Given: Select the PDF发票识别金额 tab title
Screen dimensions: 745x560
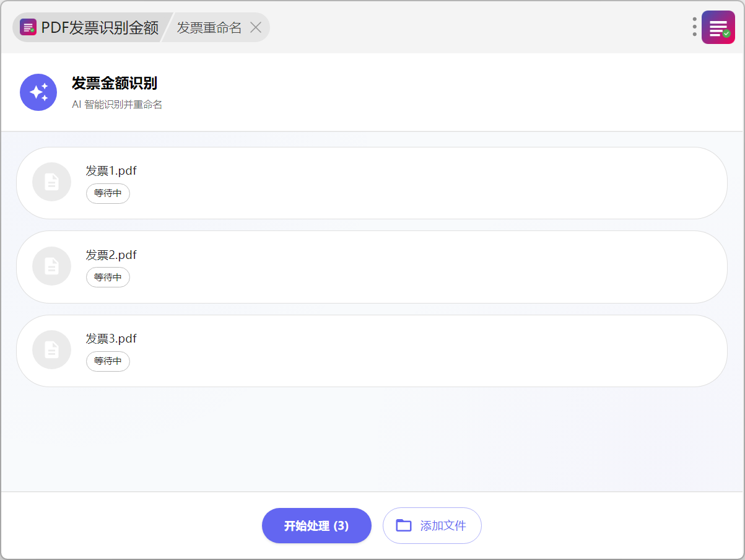Looking at the screenshot, I should point(100,27).
